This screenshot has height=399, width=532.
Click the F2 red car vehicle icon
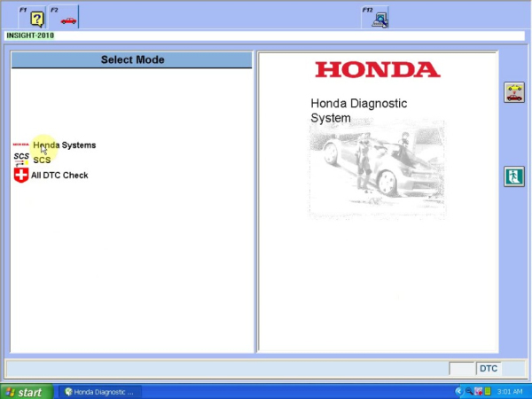coord(68,20)
